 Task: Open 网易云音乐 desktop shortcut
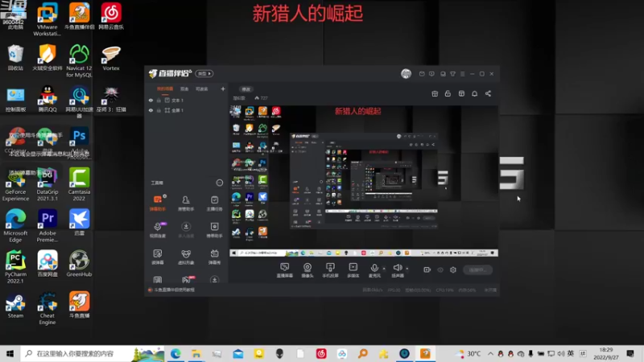pyautogui.click(x=111, y=16)
